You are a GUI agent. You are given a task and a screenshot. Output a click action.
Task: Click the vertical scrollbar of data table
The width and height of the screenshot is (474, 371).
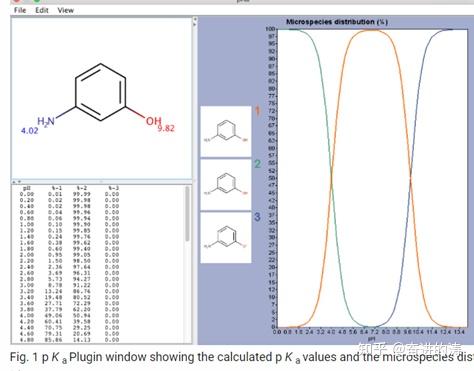point(187,214)
